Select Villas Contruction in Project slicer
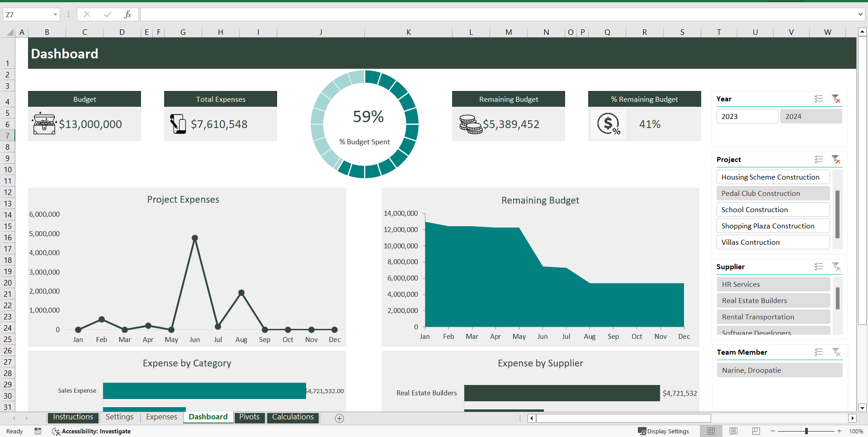Image resolution: width=868 pixels, height=437 pixels. 773,242
